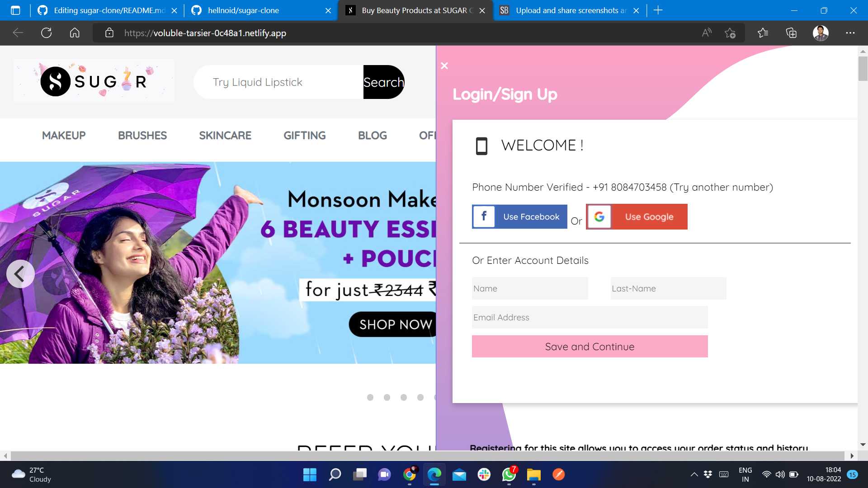Image resolution: width=868 pixels, height=488 pixels.
Task: Click the WhatsApp taskbar icon
Action: [509, 475]
